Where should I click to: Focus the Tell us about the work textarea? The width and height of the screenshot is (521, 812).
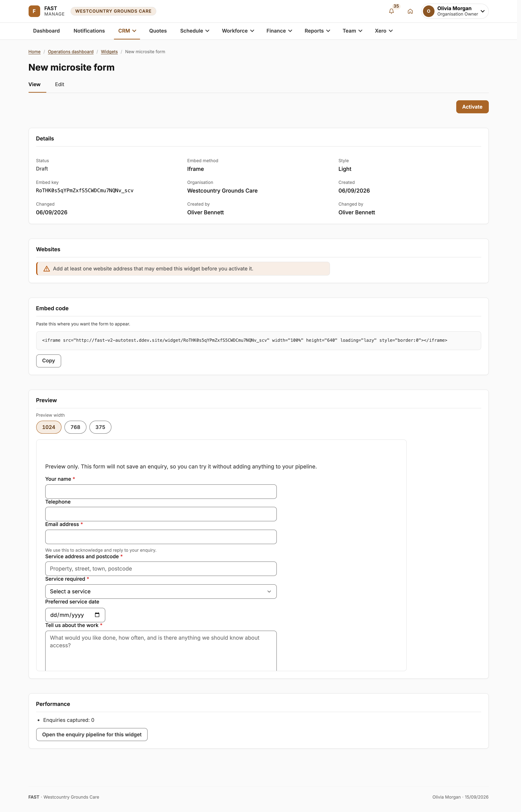point(161,651)
